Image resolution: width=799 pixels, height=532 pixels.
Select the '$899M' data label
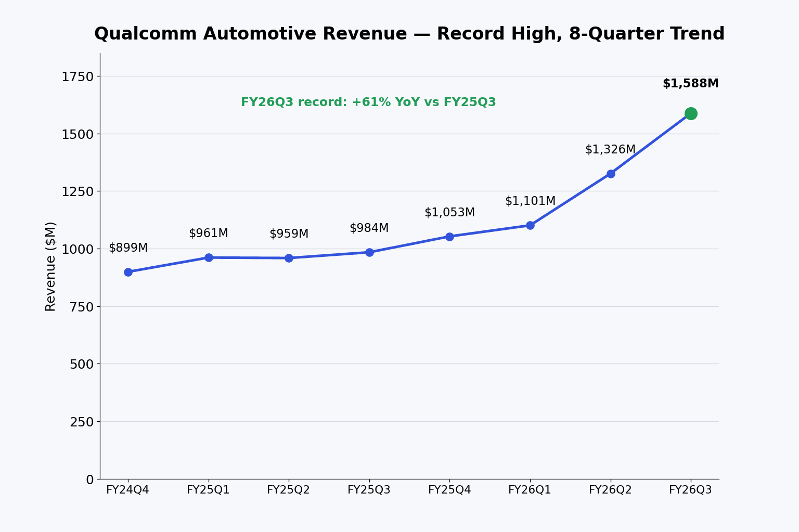point(128,248)
